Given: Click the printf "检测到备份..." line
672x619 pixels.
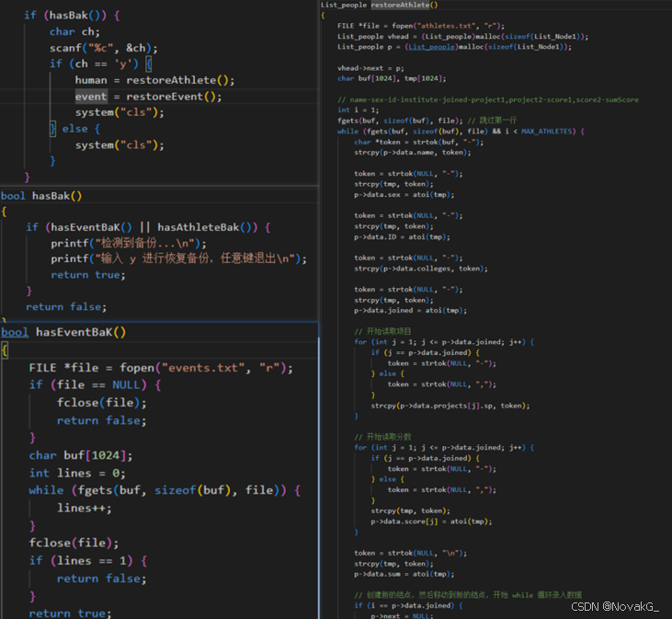Looking at the screenshot, I should 129,244.
